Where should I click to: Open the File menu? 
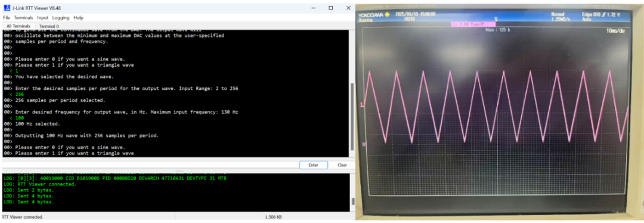coord(6,18)
